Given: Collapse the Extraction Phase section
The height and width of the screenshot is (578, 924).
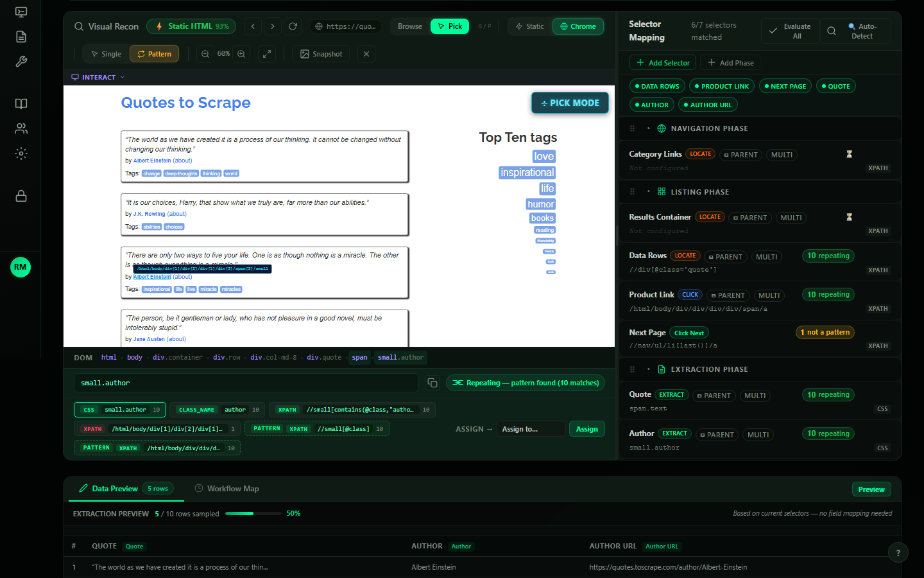Looking at the screenshot, I should pos(649,369).
